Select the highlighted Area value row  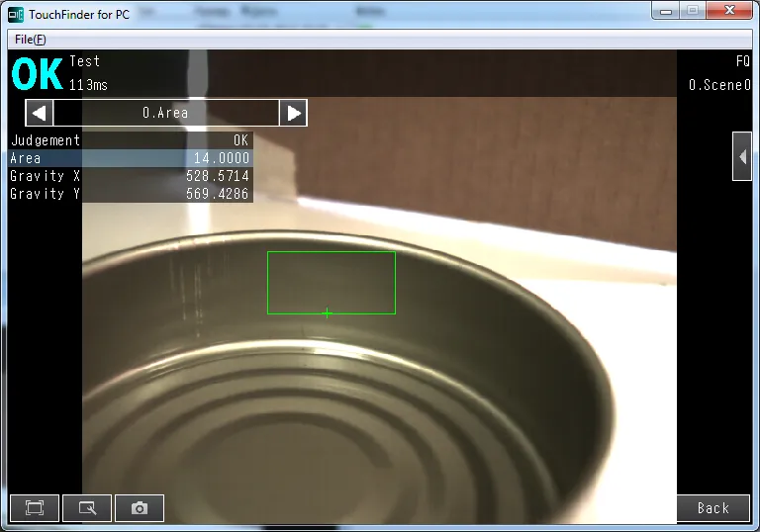(x=130, y=158)
